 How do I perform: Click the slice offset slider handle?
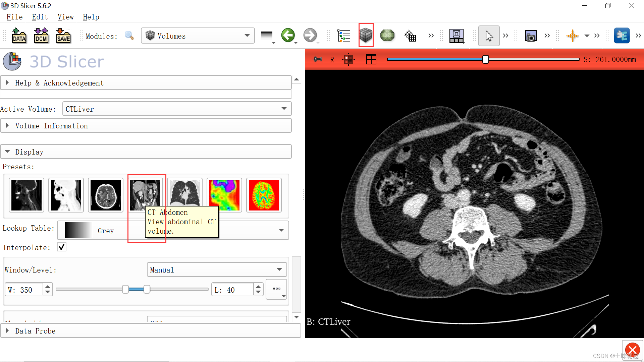(x=485, y=59)
